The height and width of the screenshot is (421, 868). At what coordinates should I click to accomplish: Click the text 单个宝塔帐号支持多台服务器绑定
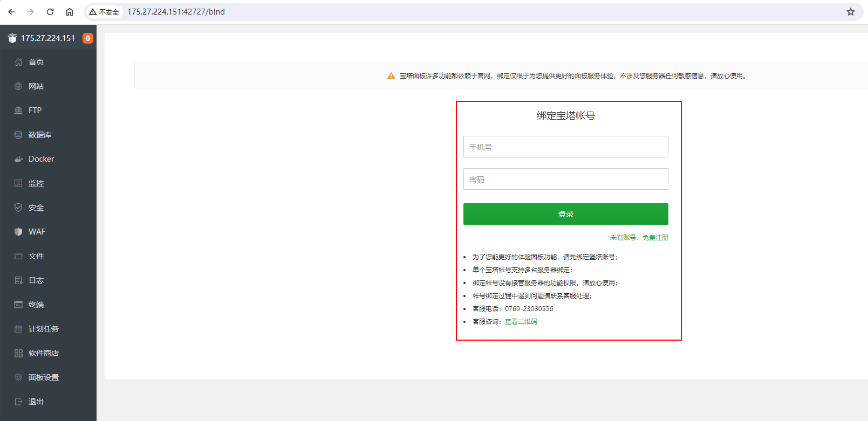coord(521,270)
